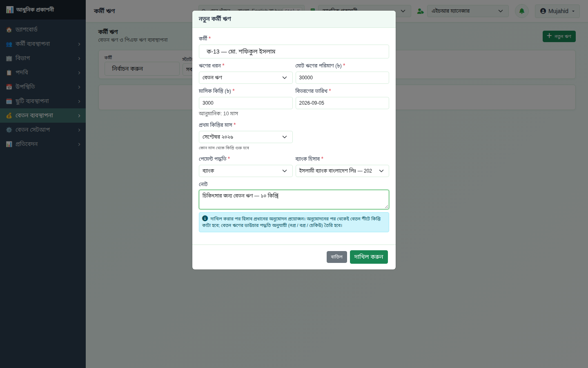This screenshot has height=368, width=588.
Task: Expand the উপস্থিতি sidebar chevron
Action: point(79,87)
